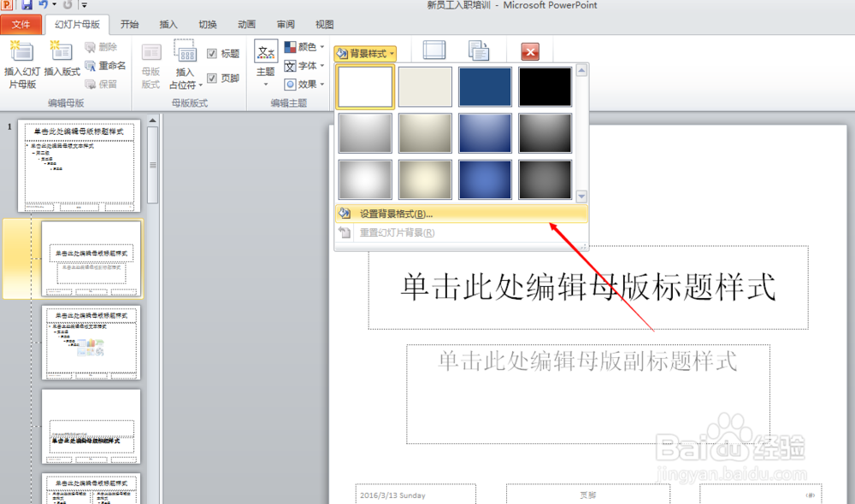Screen dimensions: 855x504
Task: Click the title placeholder 单击此处编辑母版标题样式
Action: point(588,287)
